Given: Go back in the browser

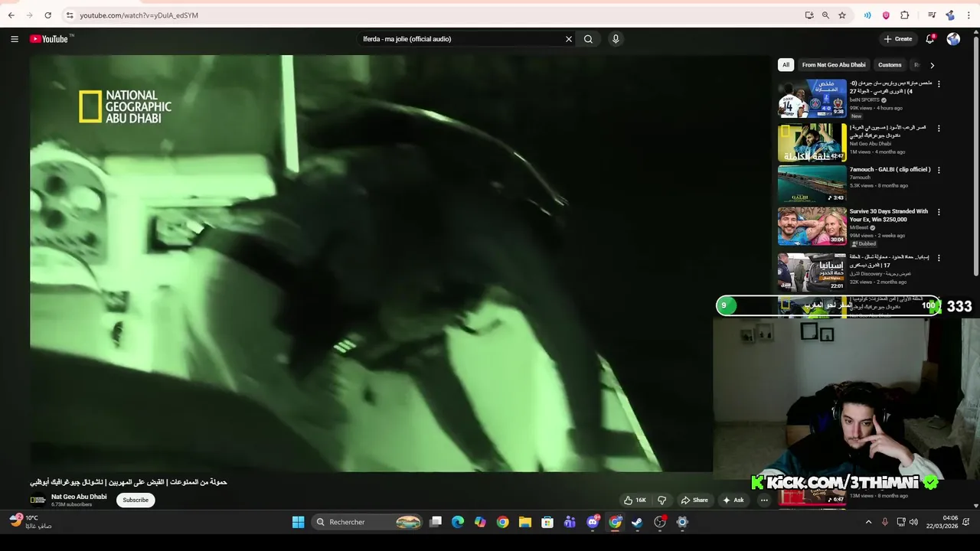Looking at the screenshot, I should coord(11,15).
